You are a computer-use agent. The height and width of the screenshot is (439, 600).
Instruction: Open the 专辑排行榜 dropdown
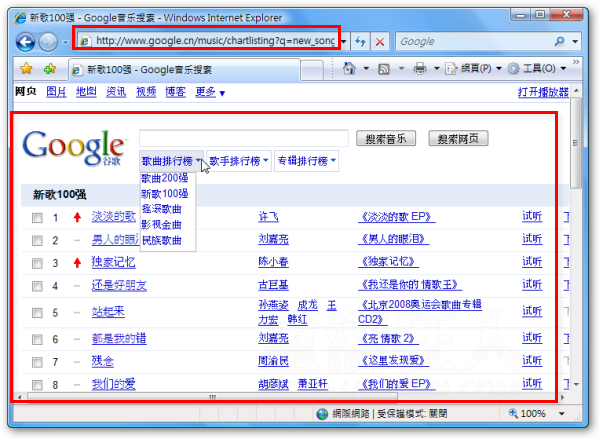[x=307, y=161]
